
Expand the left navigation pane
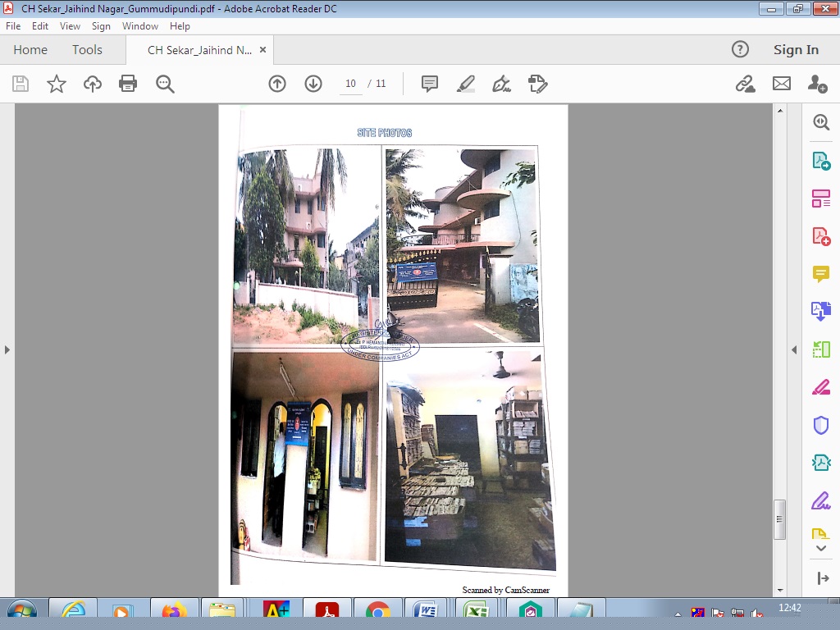7,349
